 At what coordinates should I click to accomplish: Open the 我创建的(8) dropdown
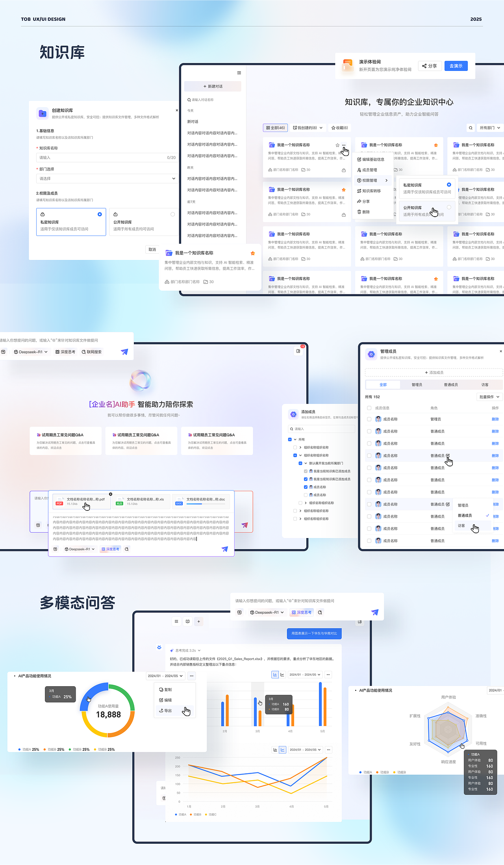click(308, 128)
